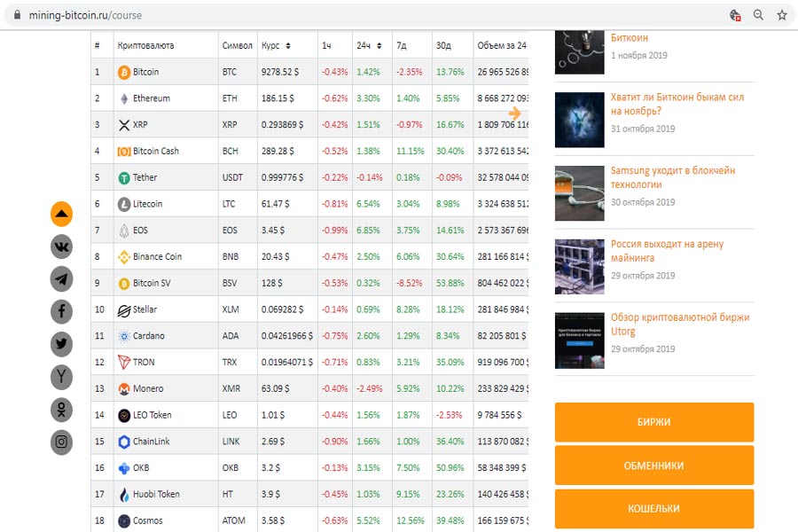Bookmark this page with the star icon
The width and height of the screenshot is (798, 532).
pos(782,15)
